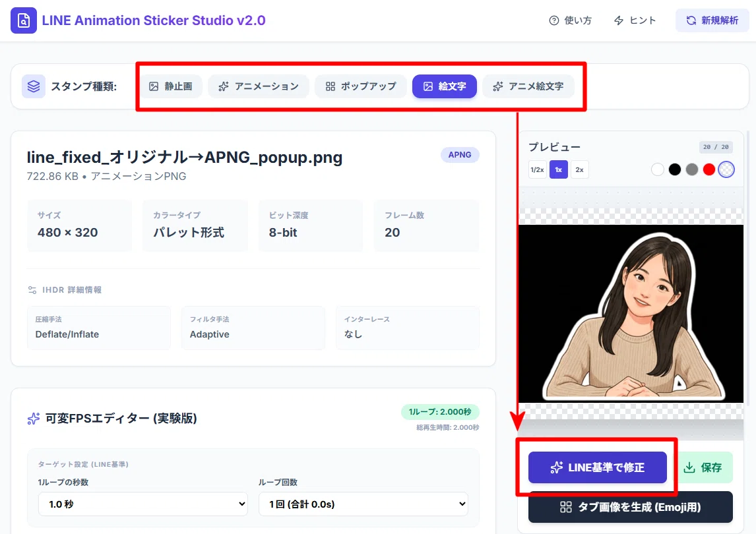Click the LINE基準で修正 button
Screen dimensions: 756x534
(598, 467)
